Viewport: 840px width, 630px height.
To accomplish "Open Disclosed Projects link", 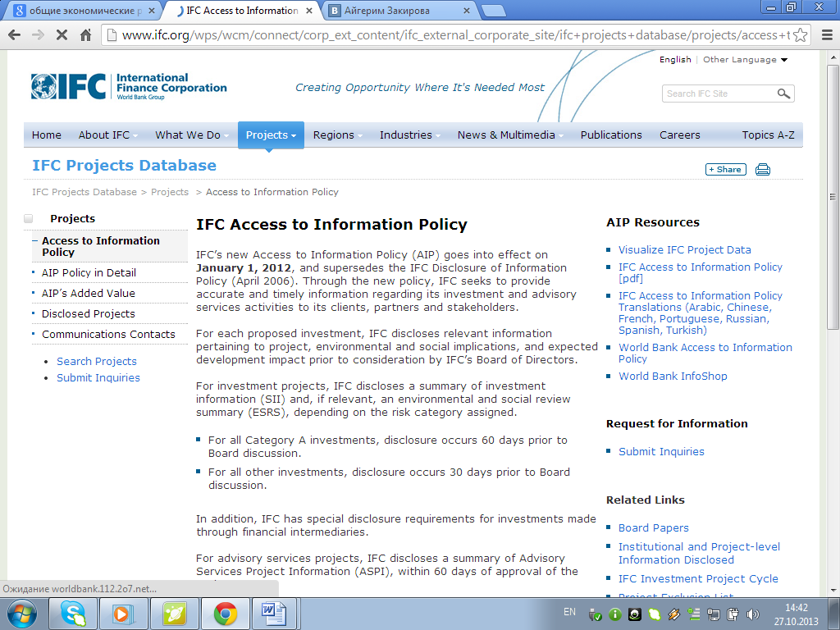I will (x=89, y=314).
